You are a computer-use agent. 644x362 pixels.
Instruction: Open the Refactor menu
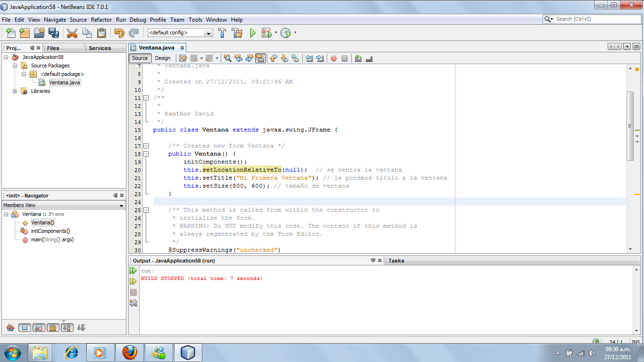point(101,20)
